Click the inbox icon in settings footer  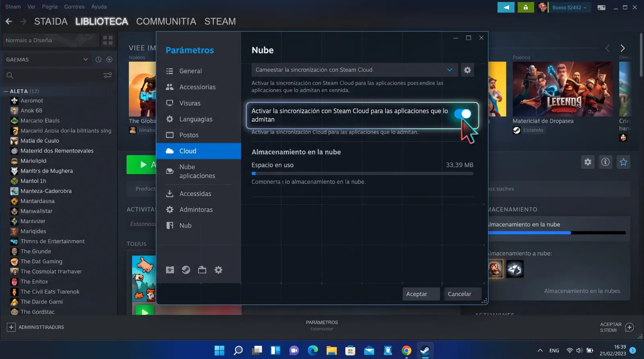click(170, 270)
